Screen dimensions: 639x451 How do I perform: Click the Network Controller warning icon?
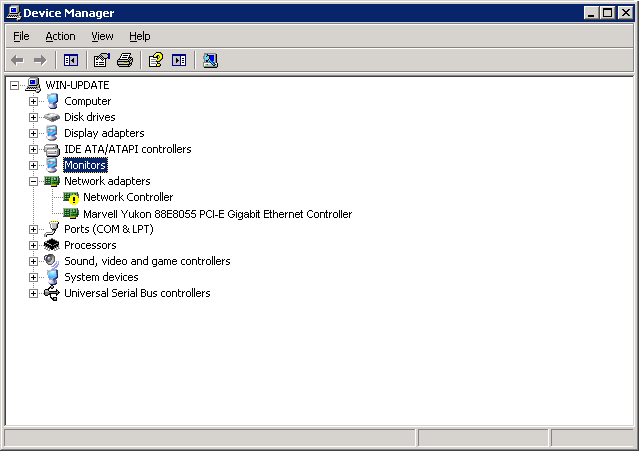(71, 198)
